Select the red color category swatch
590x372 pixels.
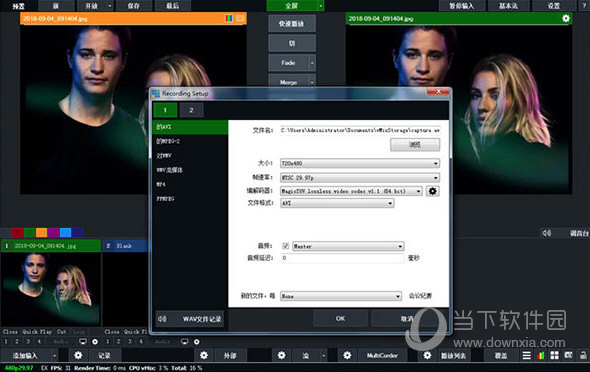coord(18,232)
